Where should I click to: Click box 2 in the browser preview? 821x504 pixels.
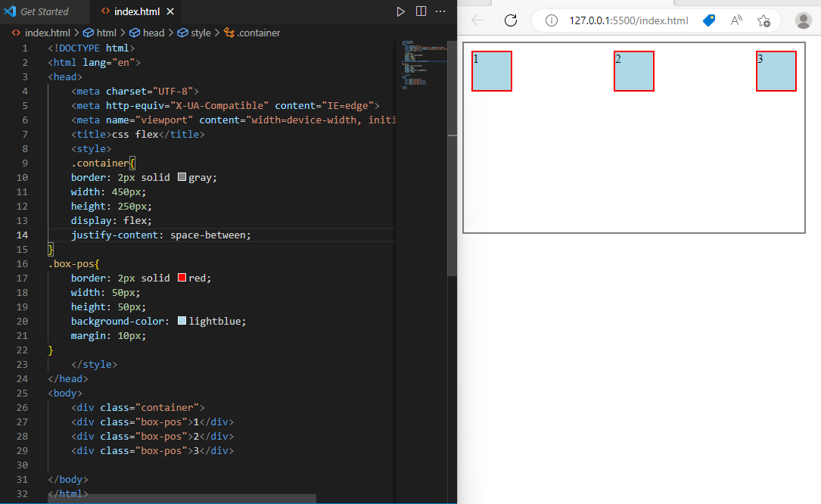click(x=634, y=71)
